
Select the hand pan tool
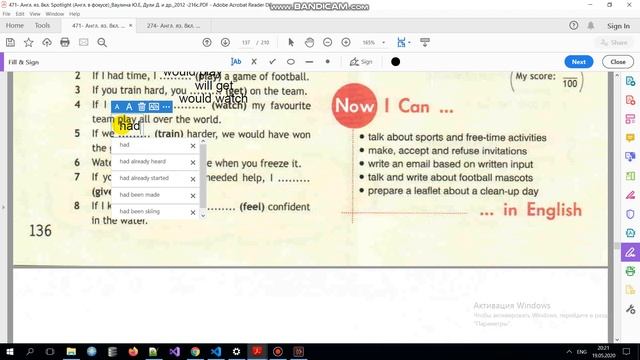click(x=309, y=42)
